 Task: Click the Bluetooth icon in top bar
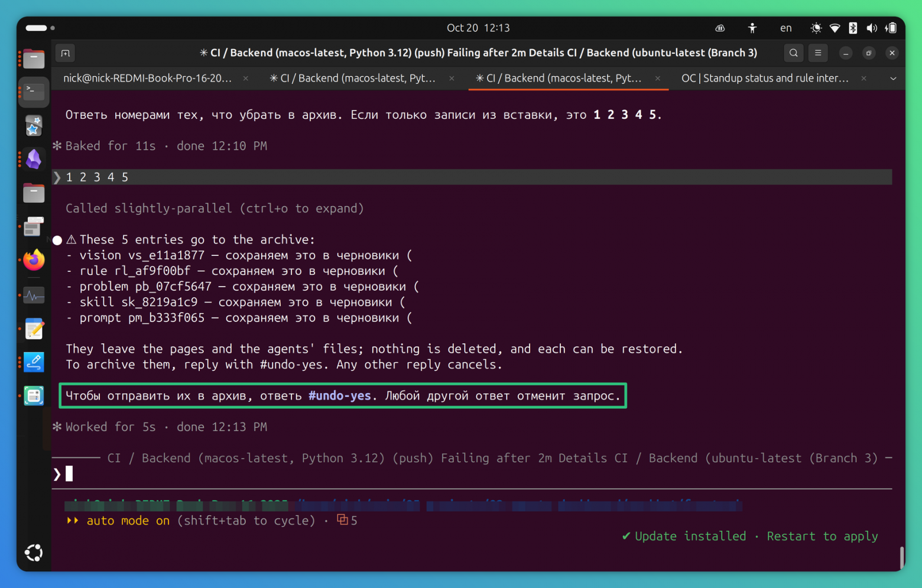tap(853, 28)
